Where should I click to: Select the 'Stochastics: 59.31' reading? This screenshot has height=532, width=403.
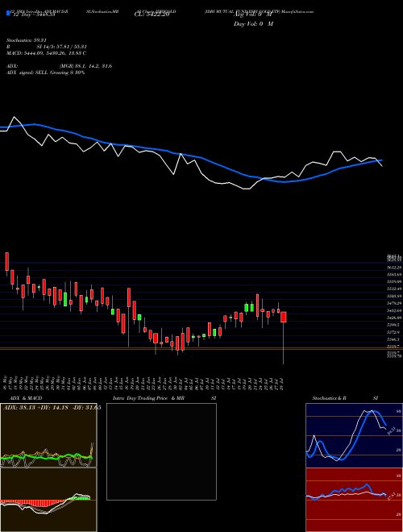click(x=27, y=40)
